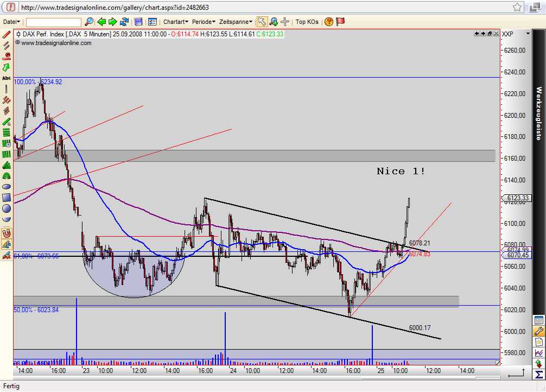Select the Abc text label tool
Viewport: 546px width, 392px height.
[7, 78]
